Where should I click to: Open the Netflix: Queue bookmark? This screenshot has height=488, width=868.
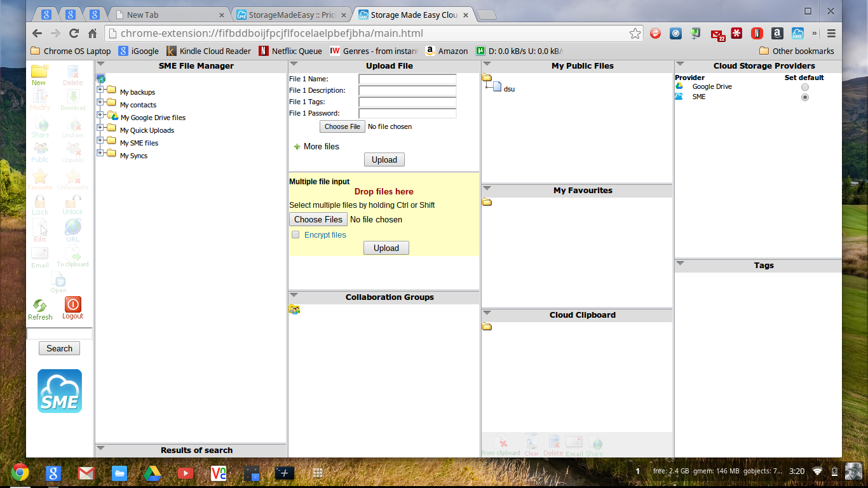point(290,51)
